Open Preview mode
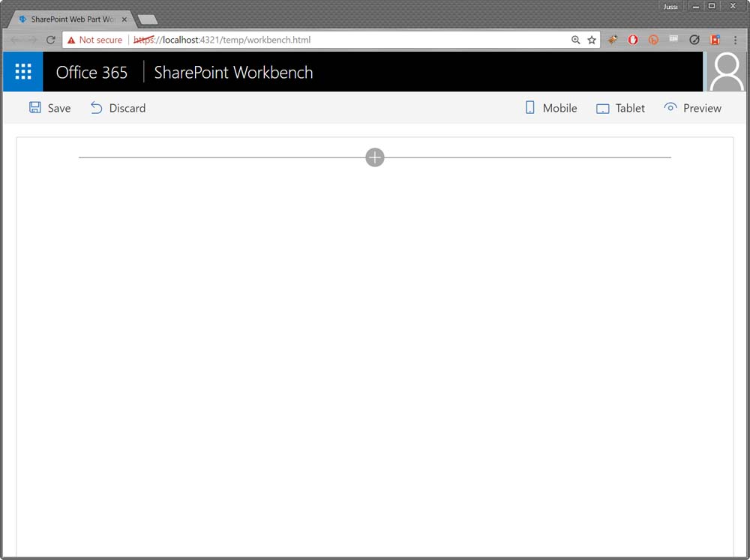Image resolution: width=750 pixels, height=560 pixels. click(x=692, y=108)
